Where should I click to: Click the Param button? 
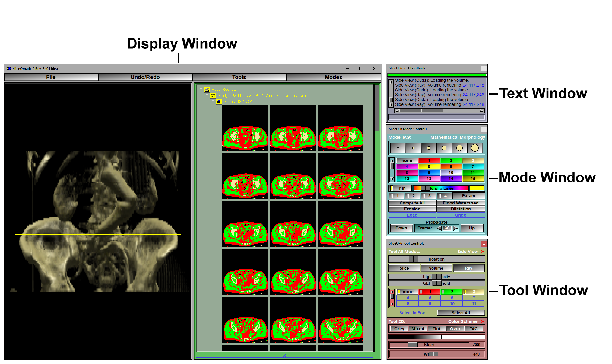tap(468, 196)
